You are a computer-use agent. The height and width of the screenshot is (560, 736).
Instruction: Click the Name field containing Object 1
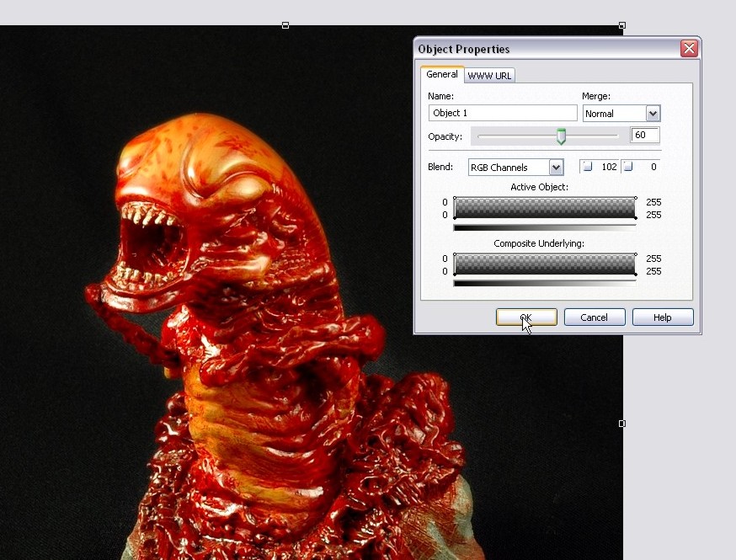point(503,113)
